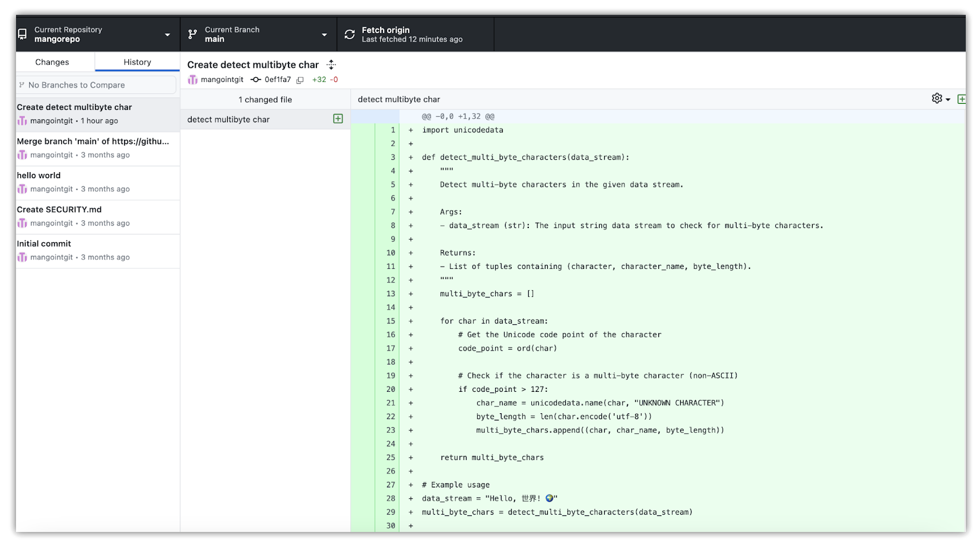Image resolution: width=980 pixels, height=548 pixels.
Task: Click the 'return multi_byte_chars' line
Action: pyautogui.click(x=492, y=458)
